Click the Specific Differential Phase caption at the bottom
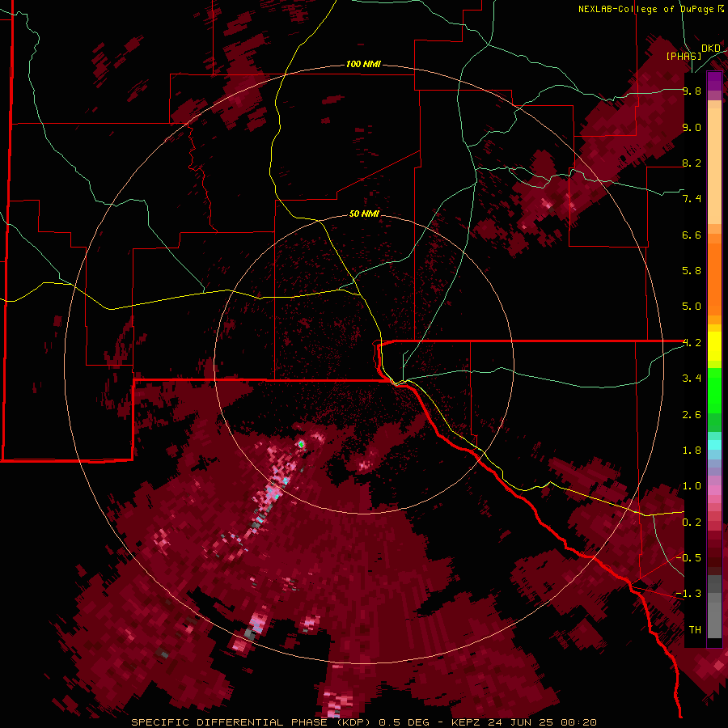The image size is (728, 728). click(x=364, y=722)
